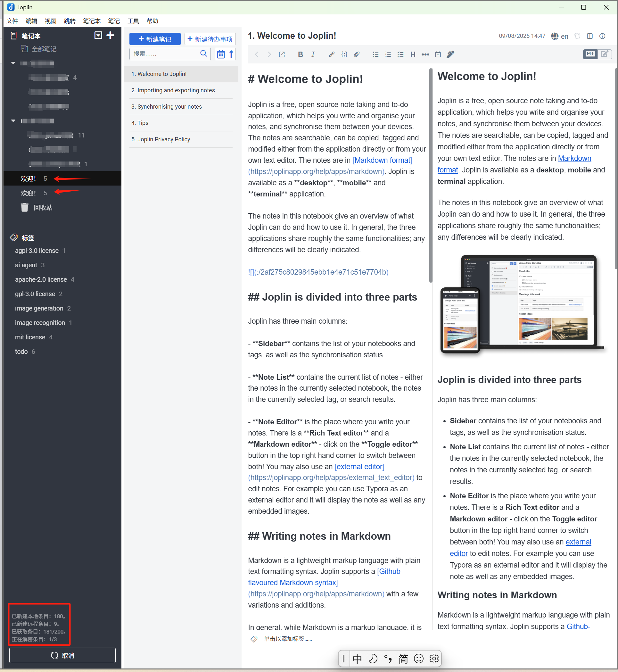Screen dimensions: 618x672
Task: Insert date time from toolbar
Action: [x=438, y=54]
